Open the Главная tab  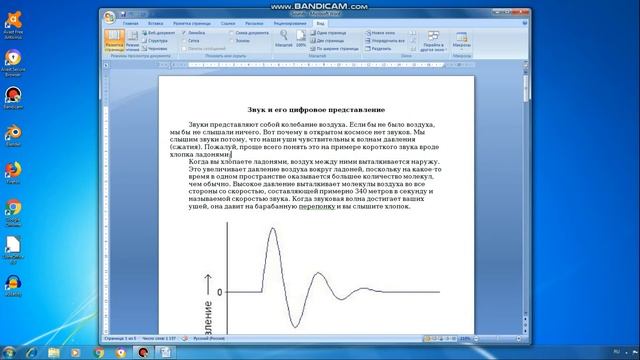131,24
